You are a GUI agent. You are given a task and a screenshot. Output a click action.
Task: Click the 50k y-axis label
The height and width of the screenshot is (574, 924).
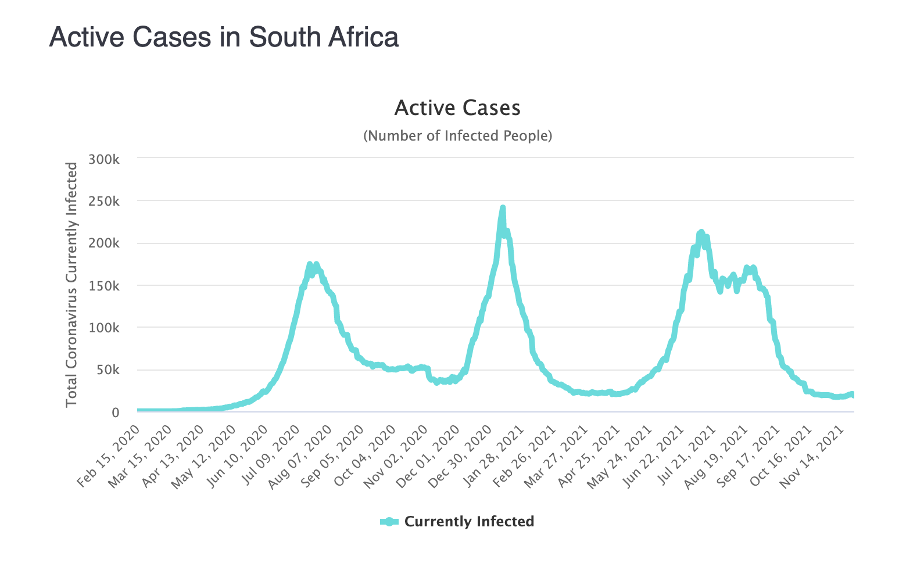107,371
